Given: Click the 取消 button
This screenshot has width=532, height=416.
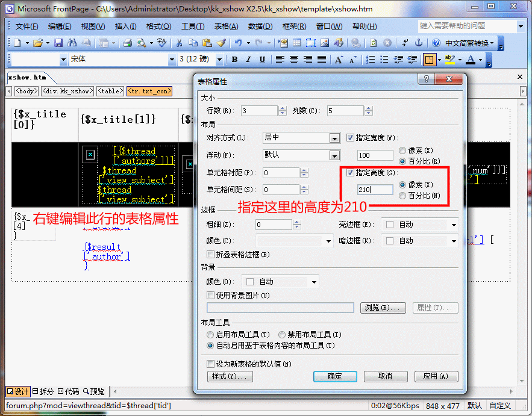Looking at the screenshot, I should coord(386,376).
